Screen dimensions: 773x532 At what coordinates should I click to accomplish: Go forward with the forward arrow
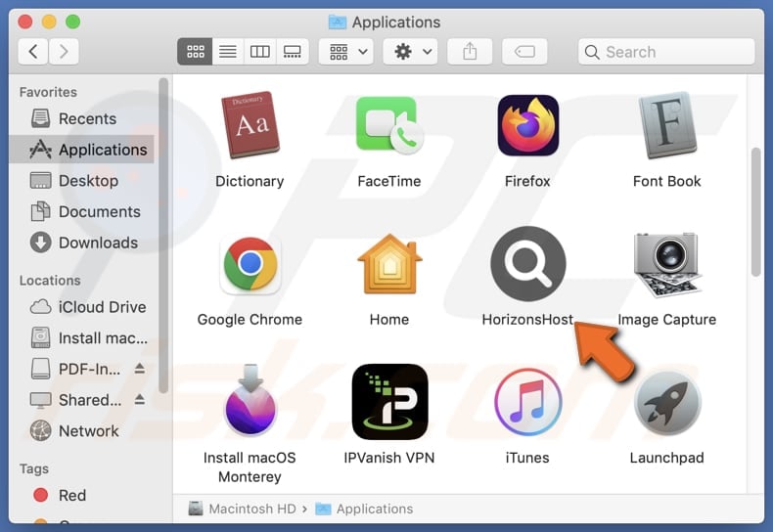(x=64, y=51)
